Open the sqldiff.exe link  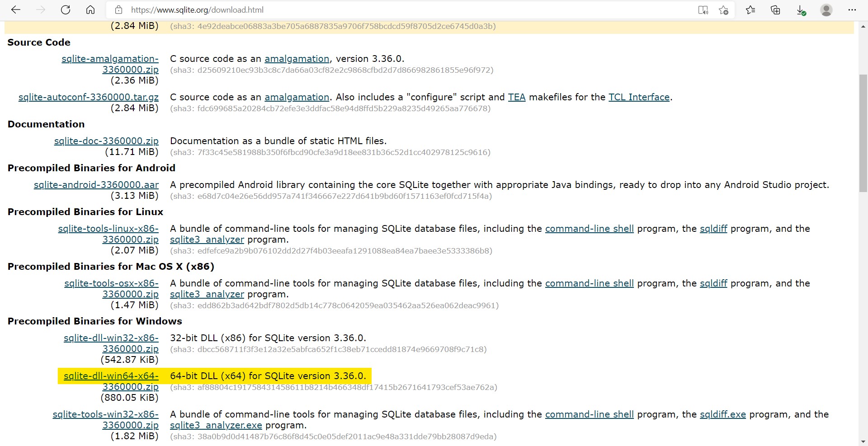(x=723, y=414)
